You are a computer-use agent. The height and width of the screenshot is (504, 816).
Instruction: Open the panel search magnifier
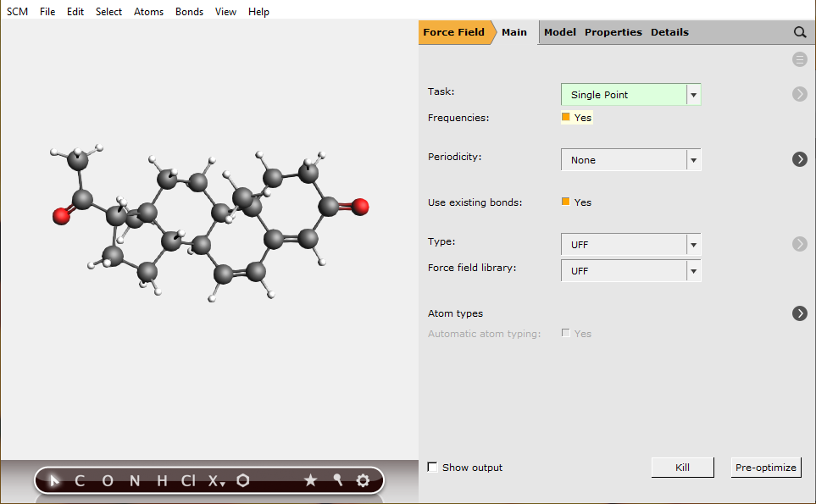pos(799,32)
